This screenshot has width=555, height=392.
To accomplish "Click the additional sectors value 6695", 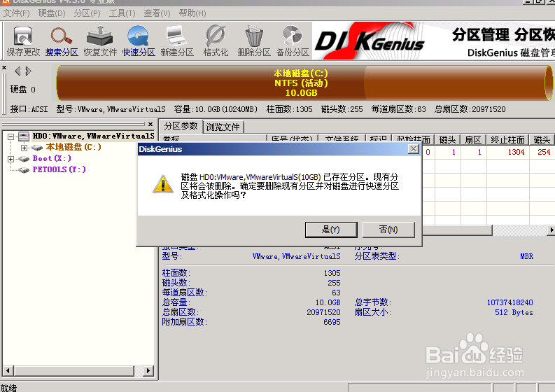I will [x=332, y=323].
